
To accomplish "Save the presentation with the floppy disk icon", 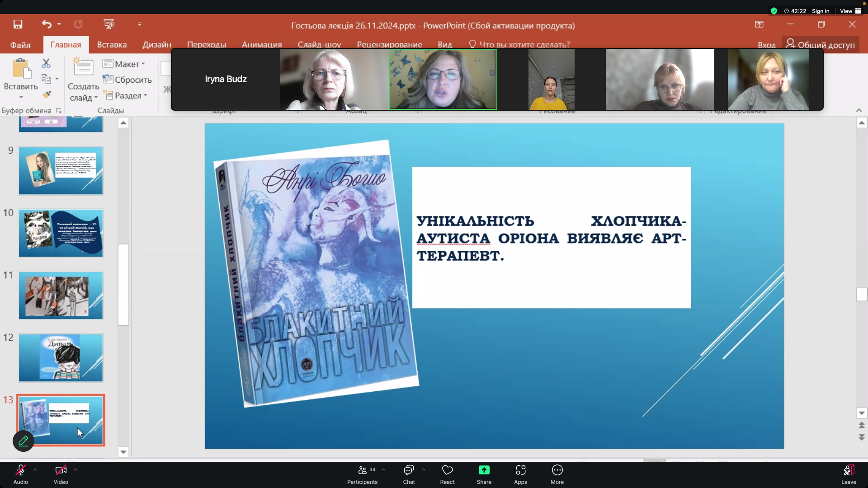I will coord(18,24).
